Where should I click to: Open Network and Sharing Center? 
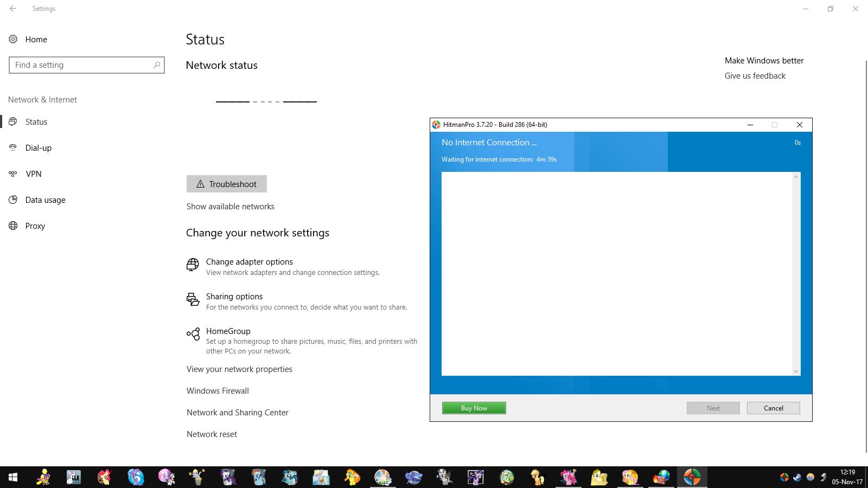[x=238, y=413]
